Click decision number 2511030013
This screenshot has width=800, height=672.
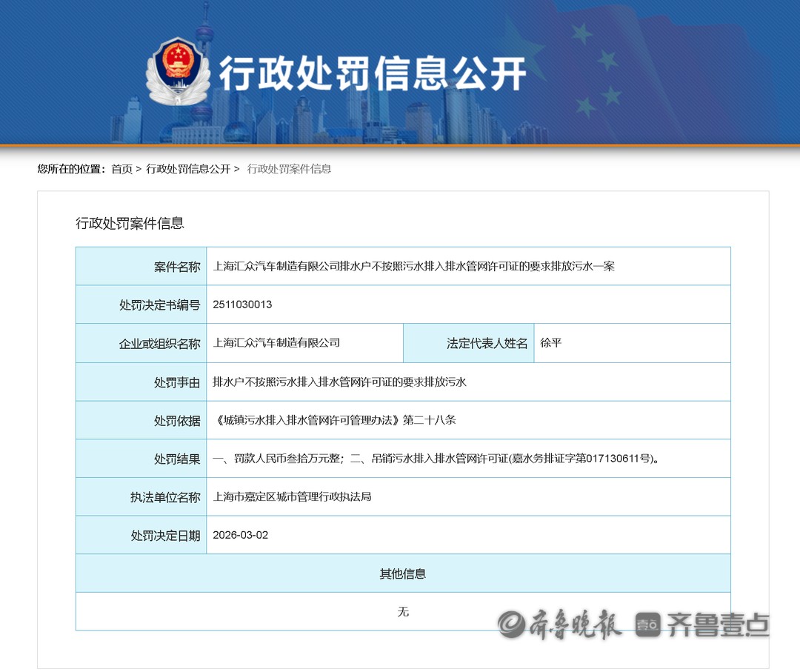point(242,305)
